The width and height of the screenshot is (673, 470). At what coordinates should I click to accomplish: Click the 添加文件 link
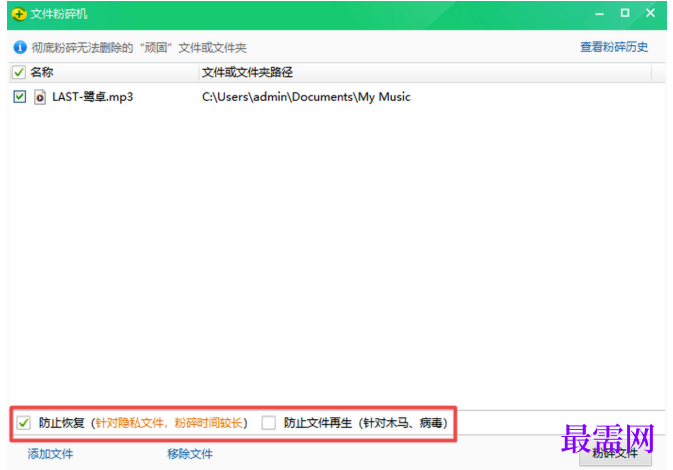(x=50, y=454)
